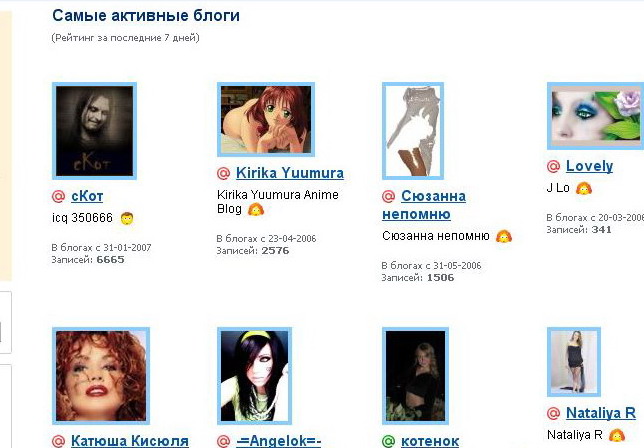Click the anime girl avatar of Kirika Yuumura

266,119
